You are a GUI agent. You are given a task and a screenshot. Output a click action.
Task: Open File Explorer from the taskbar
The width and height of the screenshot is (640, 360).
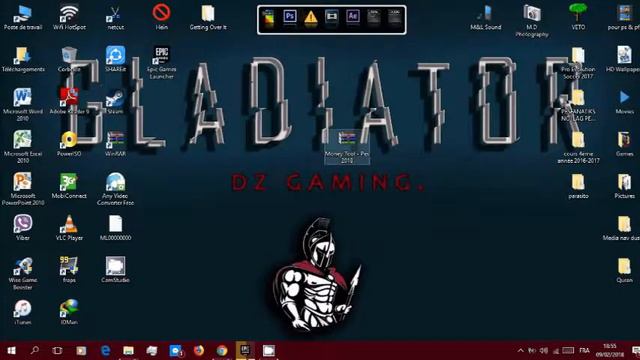(129, 350)
